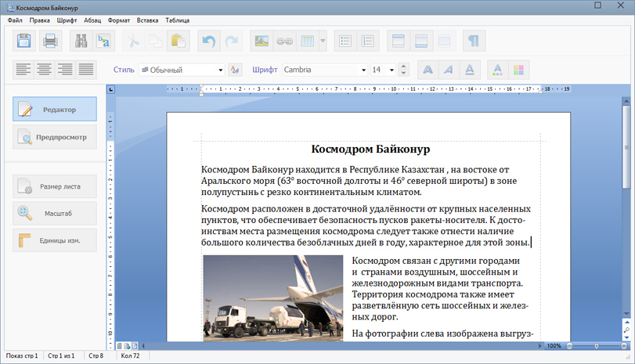The width and height of the screenshot is (635, 364).
Task: Copy selection using the copy icon
Action: tap(156, 41)
